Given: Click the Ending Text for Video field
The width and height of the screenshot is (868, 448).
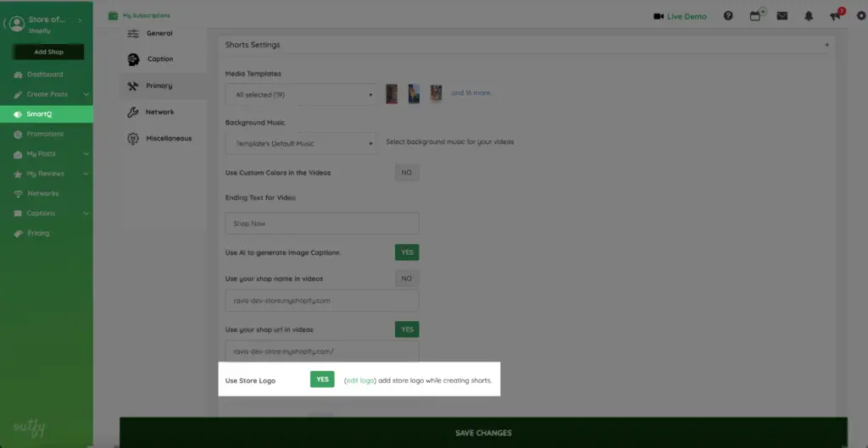Looking at the screenshot, I should [x=322, y=224].
